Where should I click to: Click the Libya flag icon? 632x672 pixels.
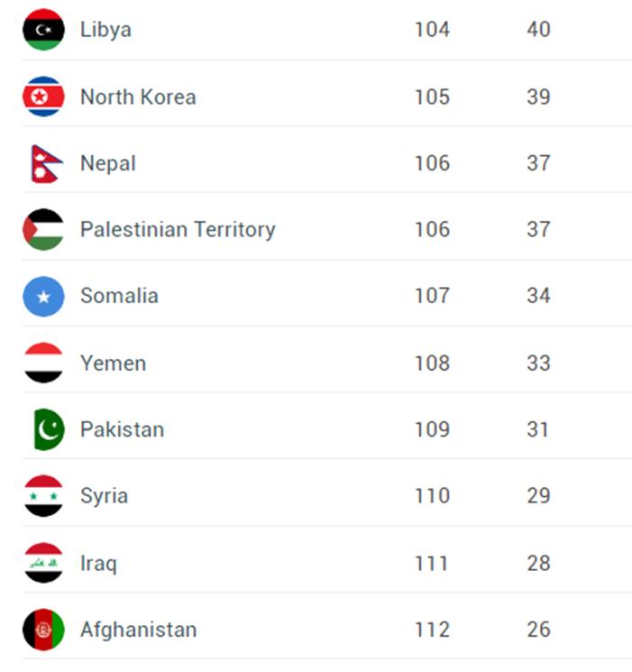click(43, 30)
